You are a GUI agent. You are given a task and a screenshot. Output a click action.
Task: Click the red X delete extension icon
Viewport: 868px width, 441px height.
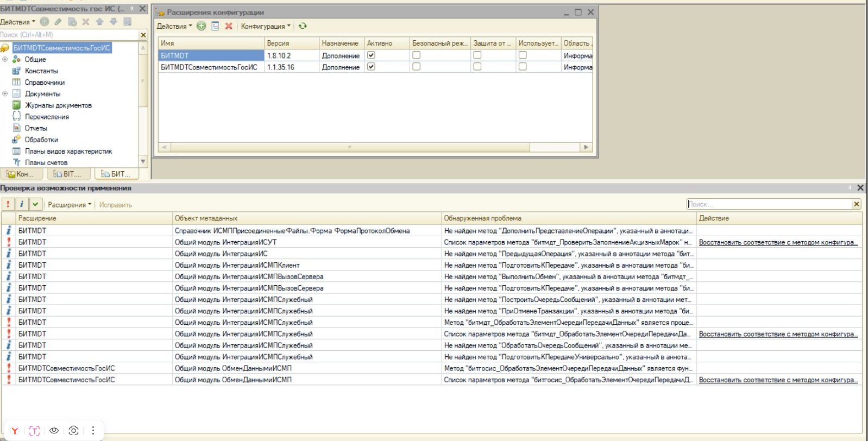click(x=229, y=26)
